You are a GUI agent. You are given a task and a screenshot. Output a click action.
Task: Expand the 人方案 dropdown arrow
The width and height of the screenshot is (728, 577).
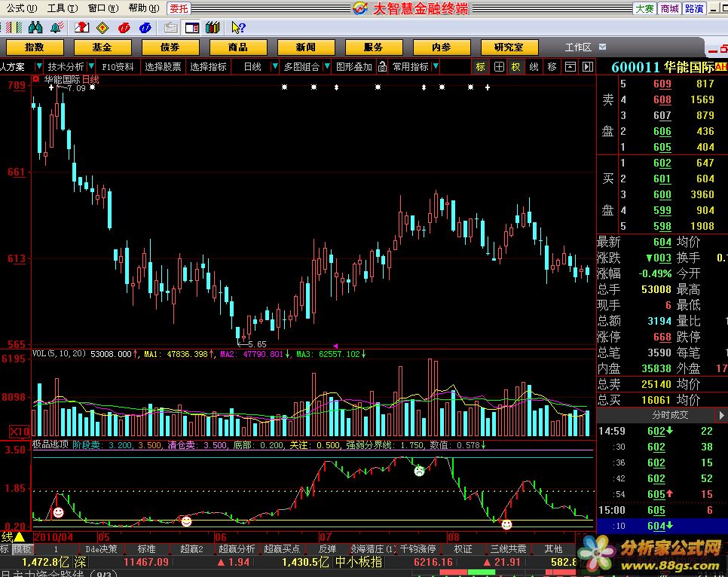pos(38,67)
